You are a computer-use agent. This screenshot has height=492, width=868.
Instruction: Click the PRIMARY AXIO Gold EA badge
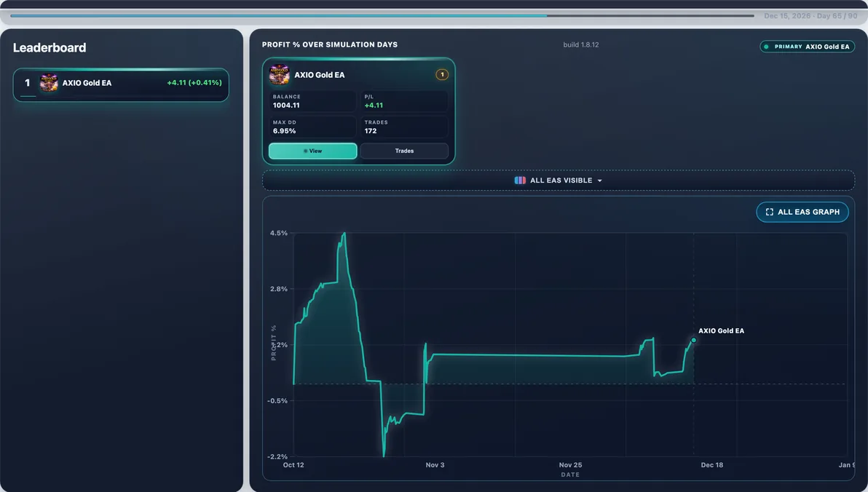(807, 47)
